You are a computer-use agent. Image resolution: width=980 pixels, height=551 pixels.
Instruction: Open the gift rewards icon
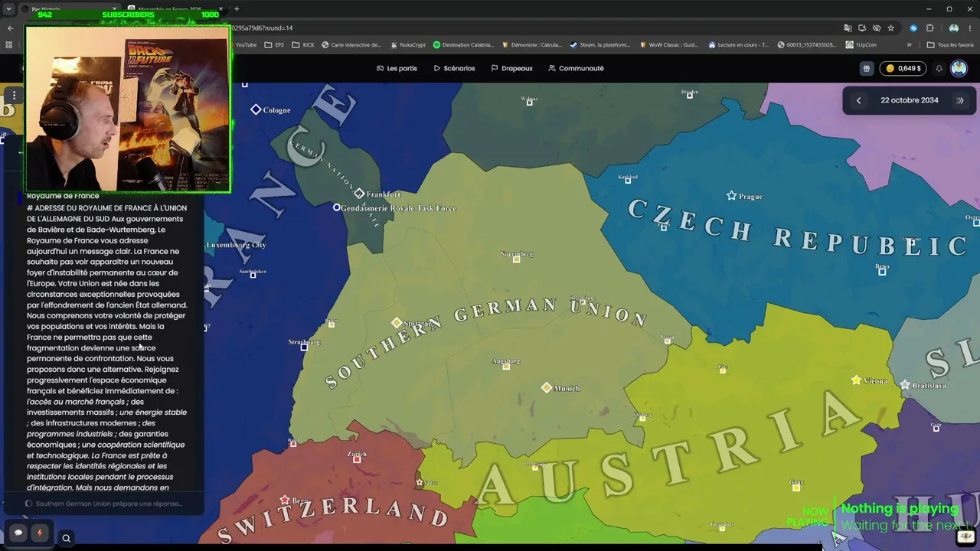(x=866, y=68)
